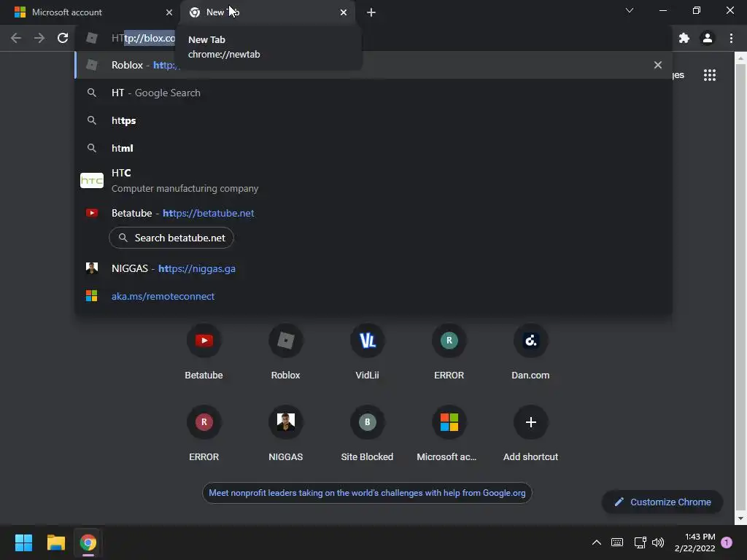Open the notification count badge
This screenshot has height=560, width=747.
(727, 542)
